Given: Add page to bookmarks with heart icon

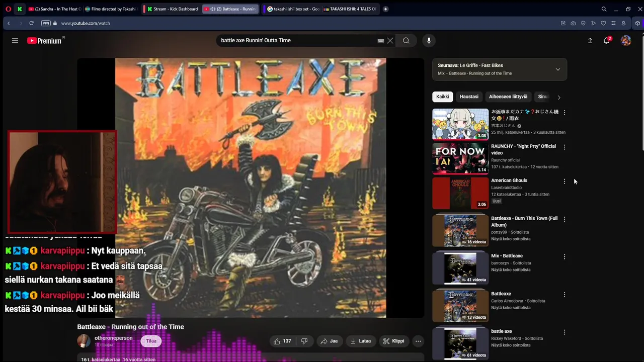Looking at the screenshot, I should point(603,23).
